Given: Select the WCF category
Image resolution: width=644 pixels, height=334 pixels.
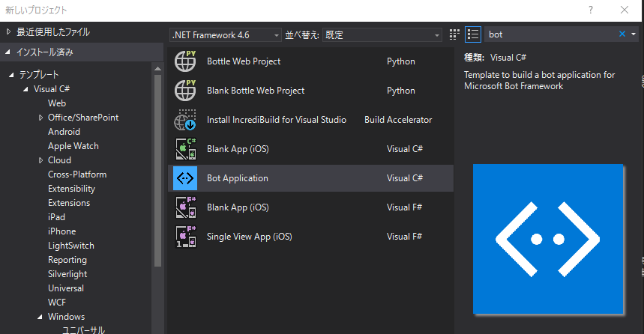Looking at the screenshot, I should (57, 303).
